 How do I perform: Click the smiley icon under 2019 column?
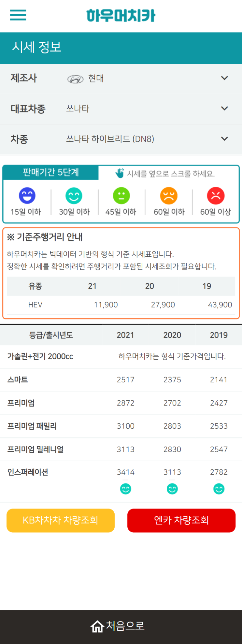219,489
